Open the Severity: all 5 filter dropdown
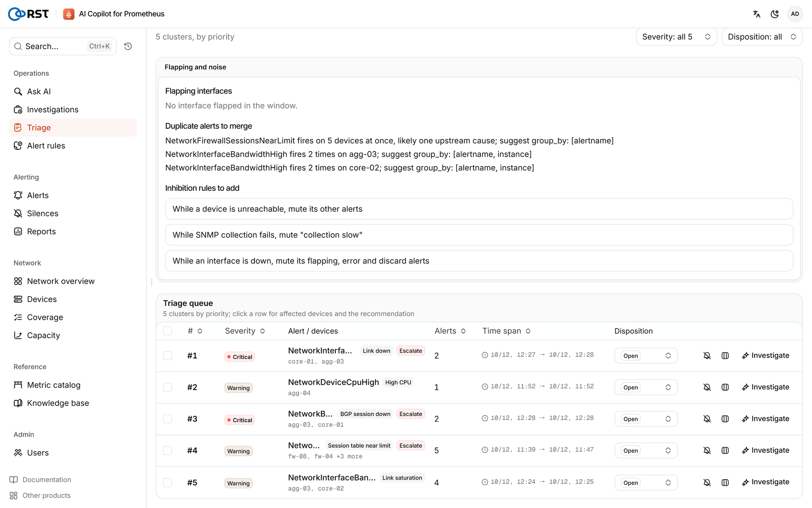Screen dimensions: 812x508 coord(676,37)
